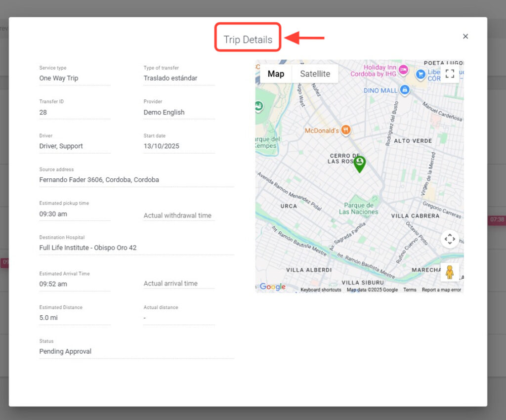
Task: Switch to Satellite map view
Action: [315, 74]
